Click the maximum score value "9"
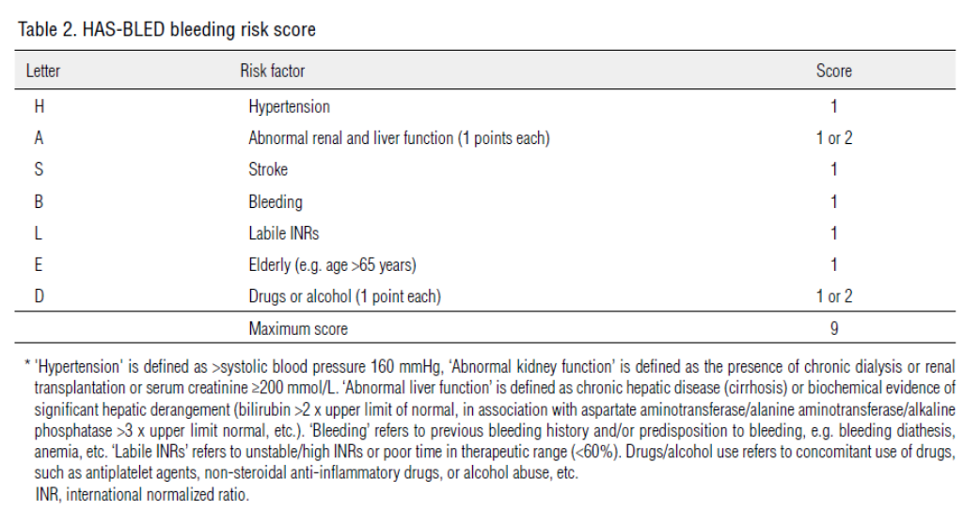This screenshot has height=527, width=980. pos(833,328)
